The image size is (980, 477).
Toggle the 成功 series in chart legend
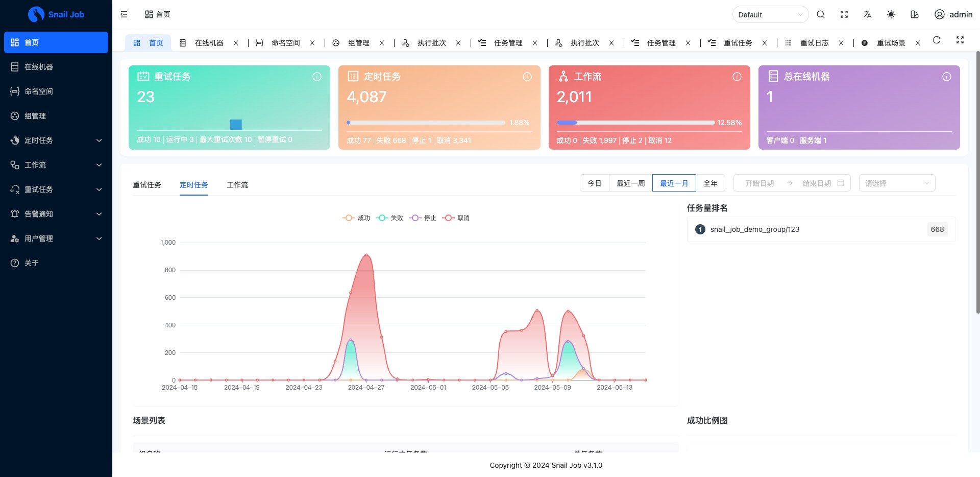pos(356,218)
